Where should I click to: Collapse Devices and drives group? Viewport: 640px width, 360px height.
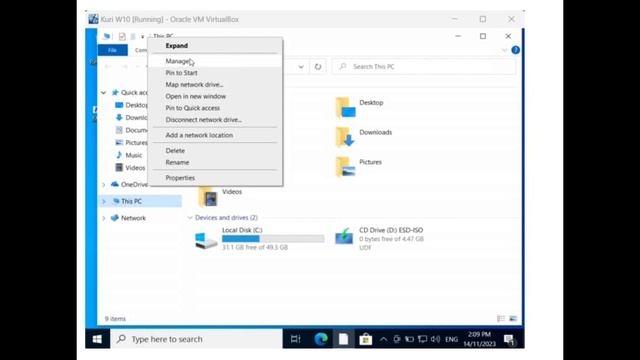point(190,218)
